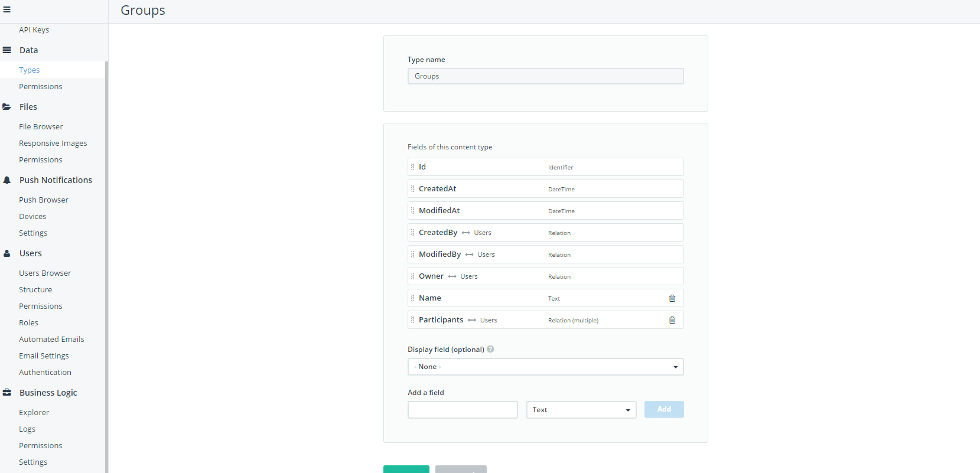Image resolution: width=980 pixels, height=473 pixels.
Task: Click the Push Notifications bell icon
Action: (x=7, y=180)
